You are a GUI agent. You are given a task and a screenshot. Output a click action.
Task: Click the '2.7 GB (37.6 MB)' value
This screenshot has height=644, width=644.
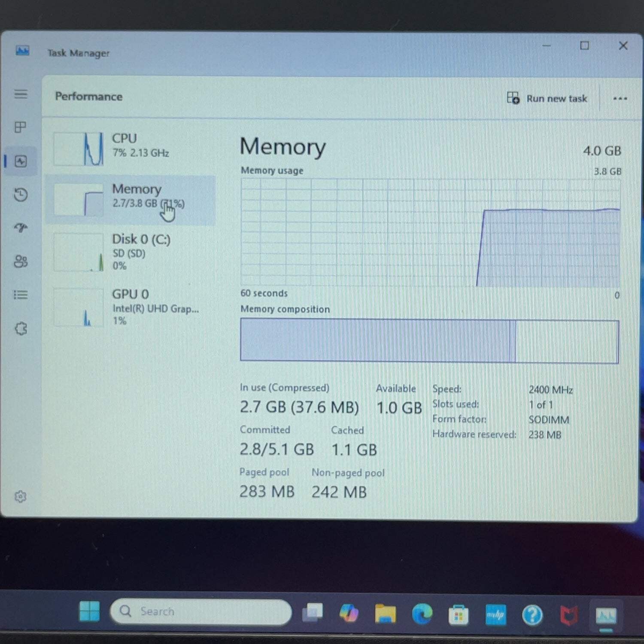[x=299, y=407]
